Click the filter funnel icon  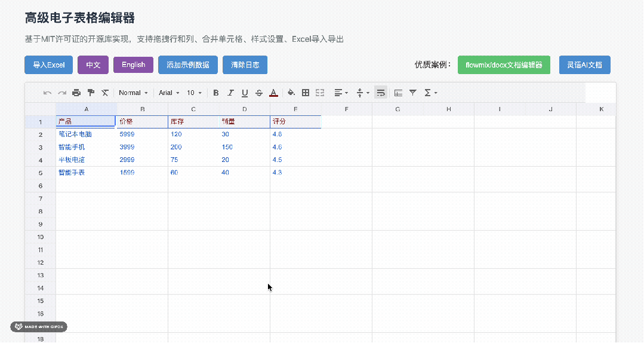click(x=413, y=93)
